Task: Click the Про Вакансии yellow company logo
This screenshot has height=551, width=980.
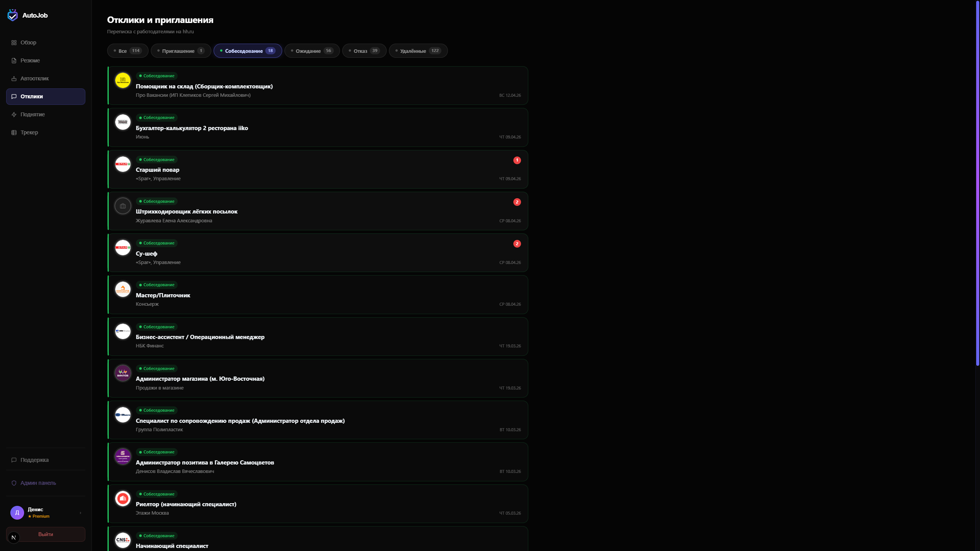Action: 123,80
